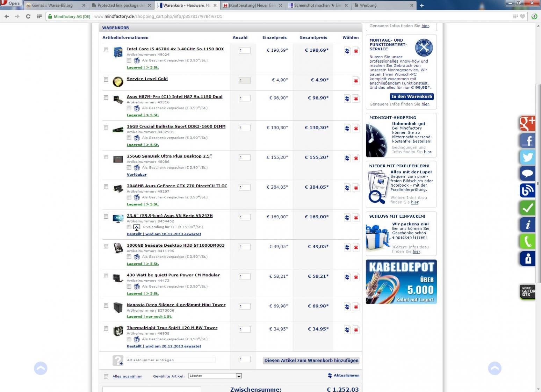This screenshot has height=392, width=541.
Task: Open the Kabeldepot banner
Action: tap(401, 282)
